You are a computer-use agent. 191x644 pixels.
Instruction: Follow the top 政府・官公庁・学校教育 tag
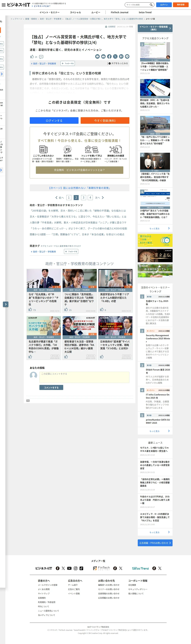(68, 63)
